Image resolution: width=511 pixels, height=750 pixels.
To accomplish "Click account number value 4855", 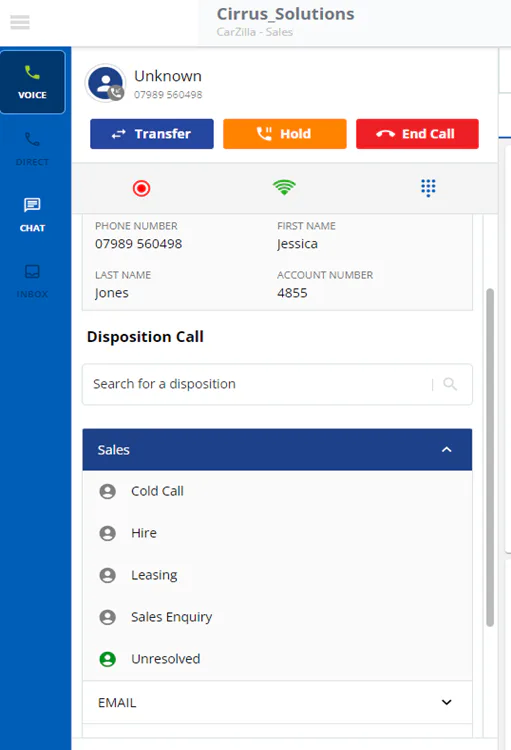I will click(292, 293).
